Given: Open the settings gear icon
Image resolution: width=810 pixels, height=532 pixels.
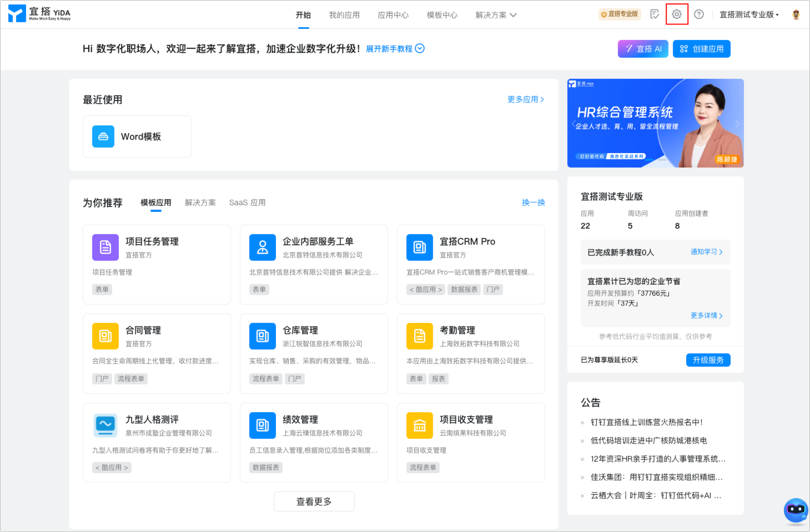Looking at the screenshot, I should [x=677, y=14].
